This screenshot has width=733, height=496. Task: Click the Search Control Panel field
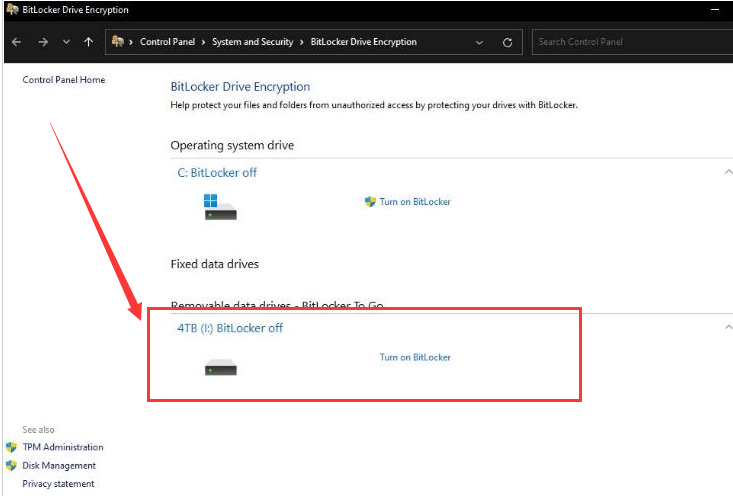click(x=632, y=42)
